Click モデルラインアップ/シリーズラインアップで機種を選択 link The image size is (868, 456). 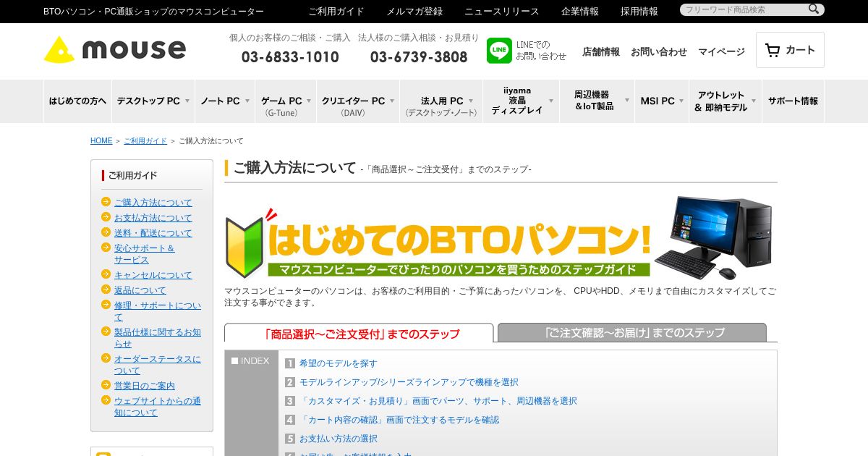coord(409,382)
